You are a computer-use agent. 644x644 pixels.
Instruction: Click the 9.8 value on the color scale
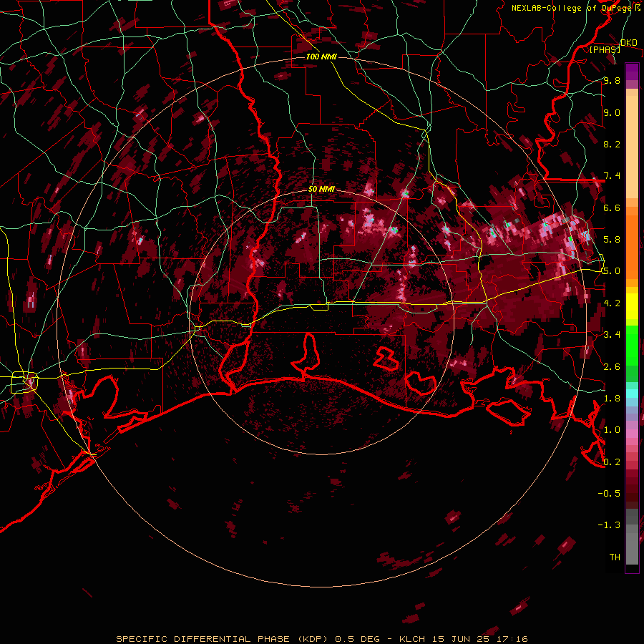(612, 80)
